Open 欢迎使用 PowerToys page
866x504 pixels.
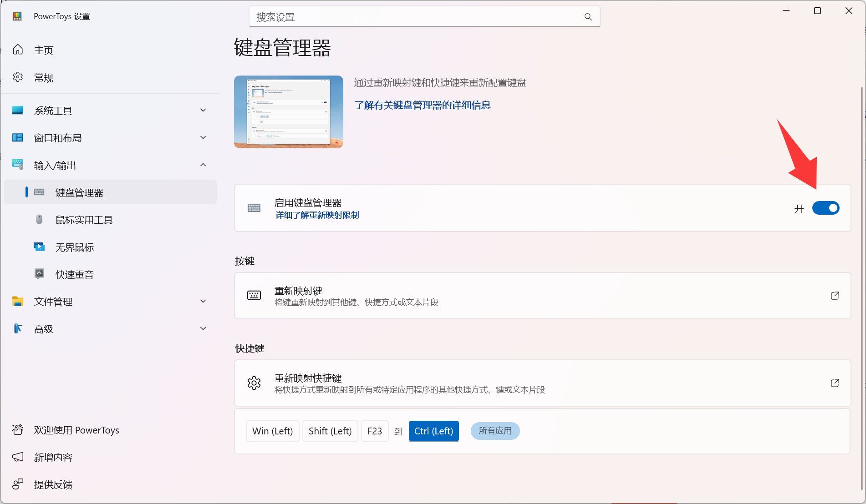pyautogui.click(x=110, y=430)
